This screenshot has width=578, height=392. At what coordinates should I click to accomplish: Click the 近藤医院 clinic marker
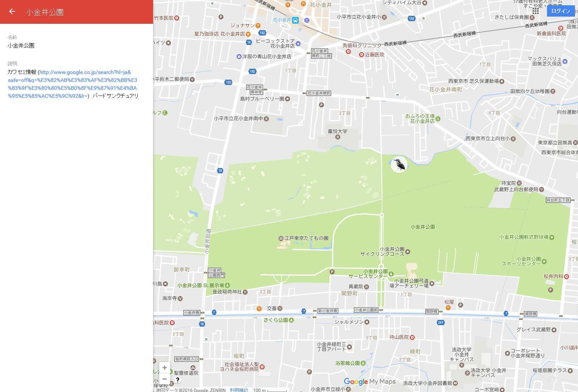pyautogui.click(x=361, y=55)
